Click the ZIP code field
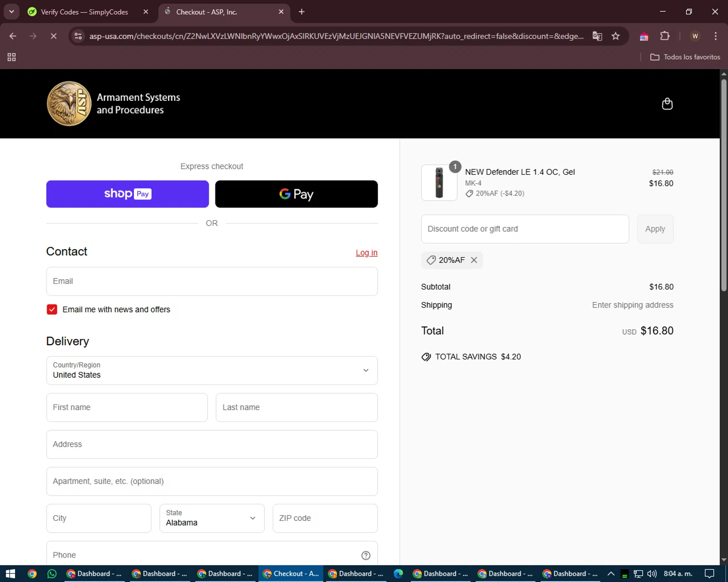 325,518
